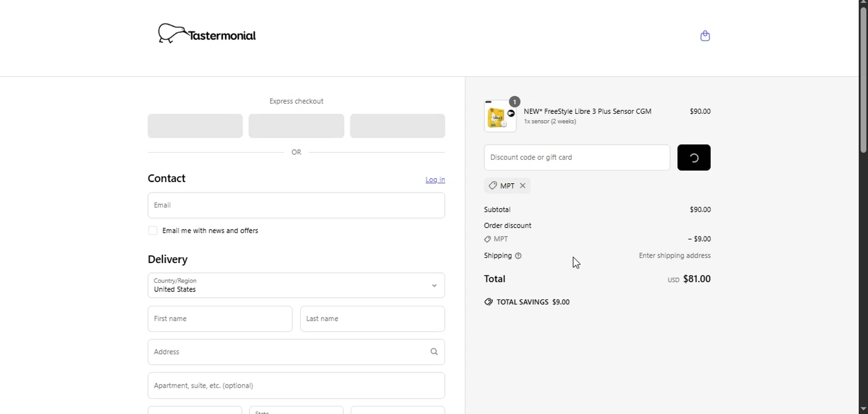
Task: Click the address search magnifier icon
Action: (434, 352)
